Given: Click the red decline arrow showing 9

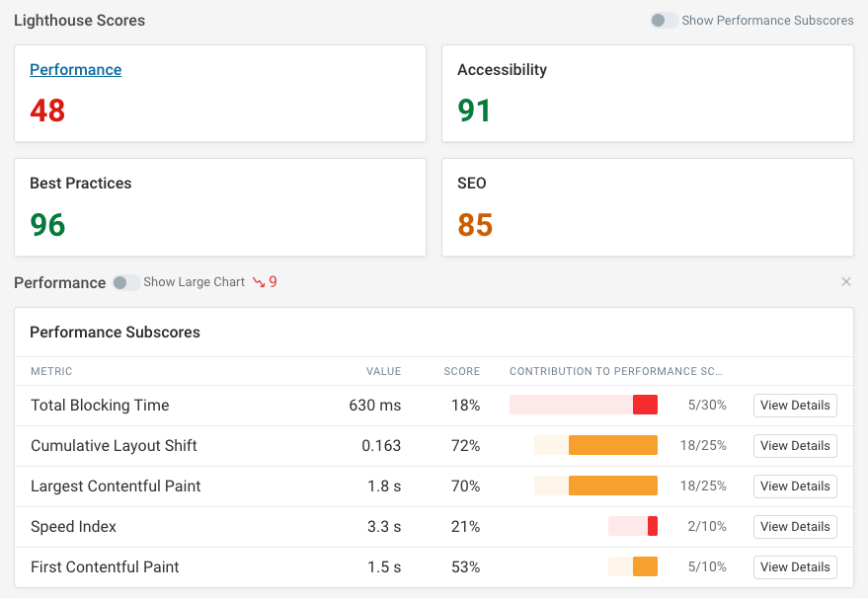Looking at the screenshot, I should (x=264, y=281).
